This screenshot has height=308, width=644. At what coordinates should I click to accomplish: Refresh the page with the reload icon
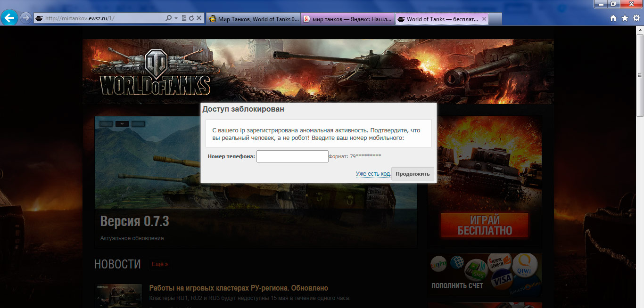191,18
